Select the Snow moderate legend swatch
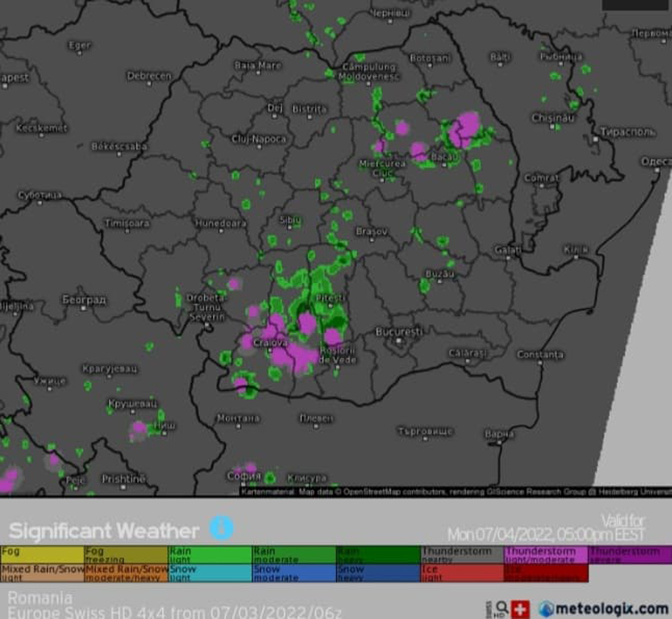This screenshot has height=619, width=672. click(x=294, y=573)
